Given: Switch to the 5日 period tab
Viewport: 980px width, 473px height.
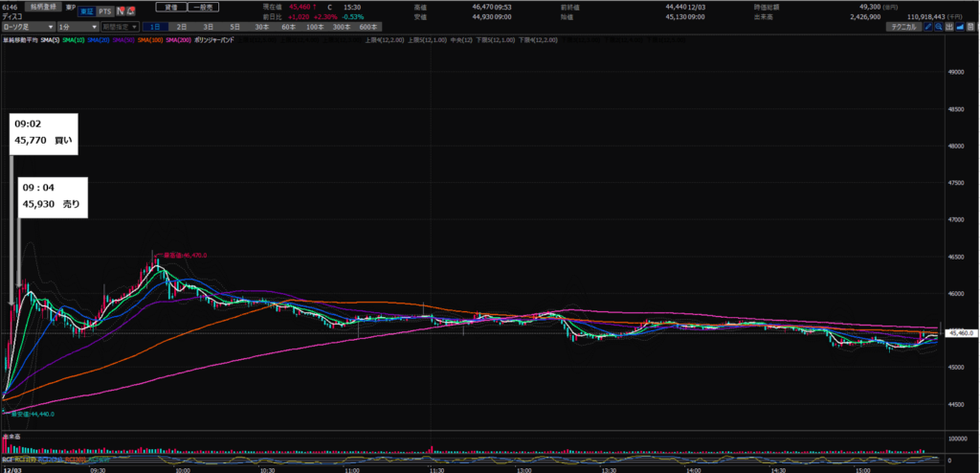Looking at the screenshot, I should point(234,28).
